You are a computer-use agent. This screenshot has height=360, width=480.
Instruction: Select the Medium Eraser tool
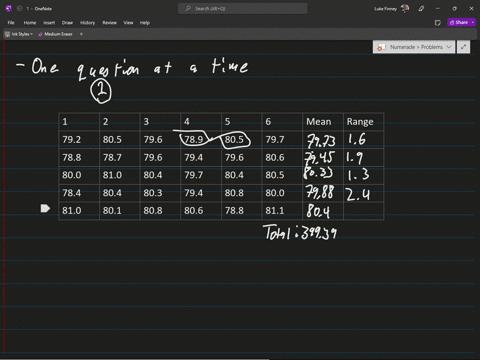(x=55, y=34)
